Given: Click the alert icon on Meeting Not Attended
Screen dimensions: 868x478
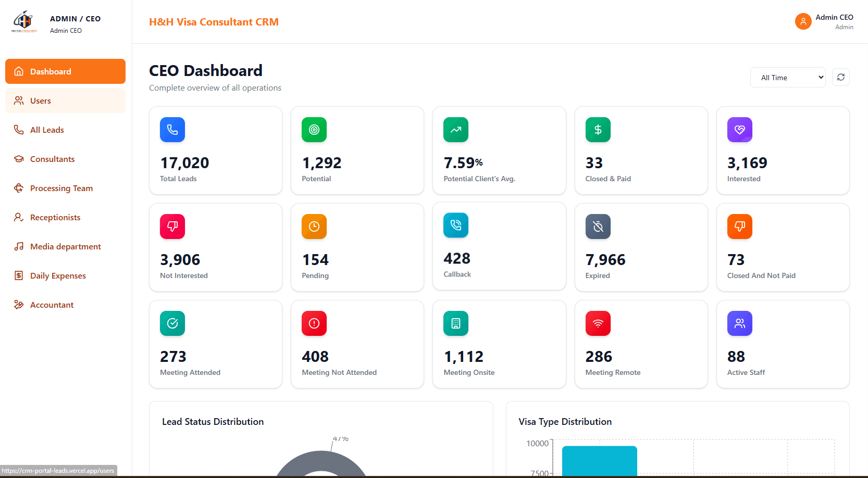Looking at the screenshot, I should click(314, 323).
